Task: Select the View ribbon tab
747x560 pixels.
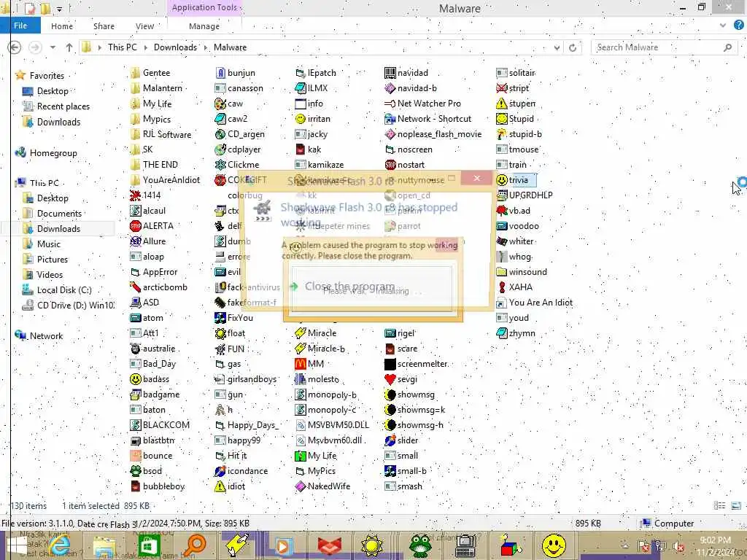Action: (145, 26)
